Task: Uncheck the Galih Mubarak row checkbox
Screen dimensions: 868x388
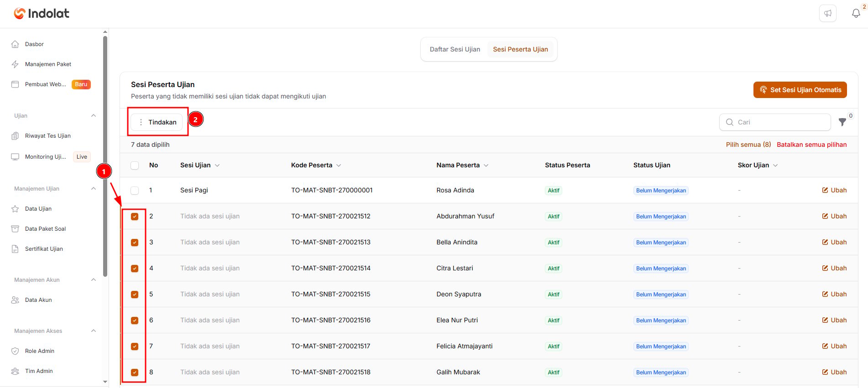Action: [135, 372]
